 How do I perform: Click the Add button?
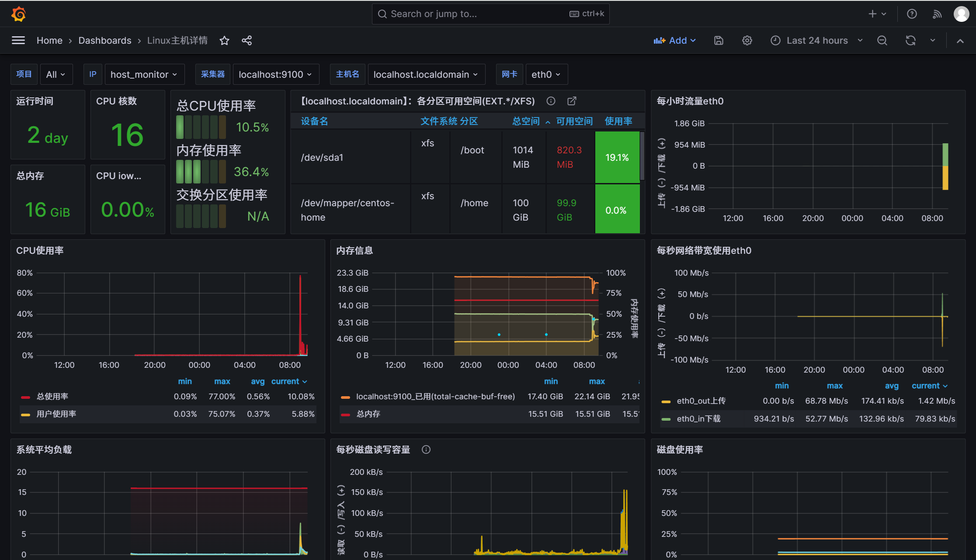(x=674, y=41)
